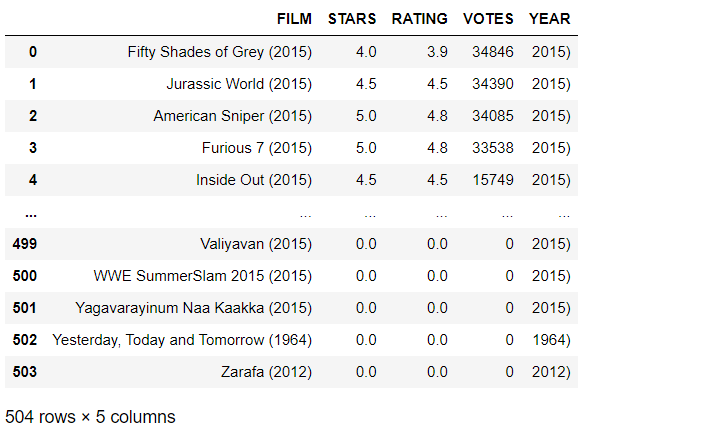The image size is (707, 427).
Task: Select the Yagavarayinum Naa Kaakka (2015) cell
Action: pos(193,308)
